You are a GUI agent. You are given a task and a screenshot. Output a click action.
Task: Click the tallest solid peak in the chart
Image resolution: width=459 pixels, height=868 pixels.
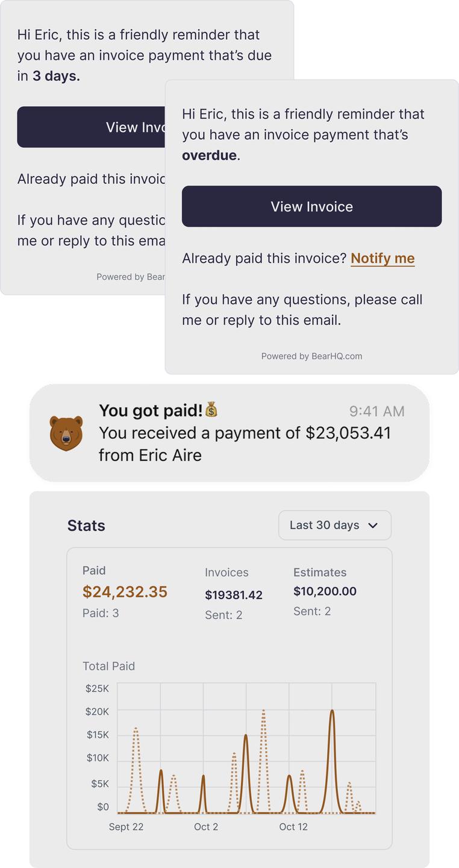(332, 712)
